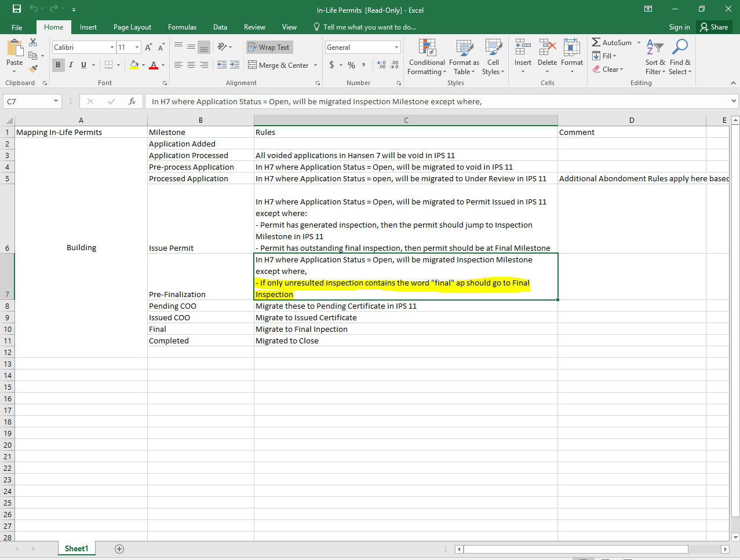Click the Decrease Decimal icon
This screenshot has height=560, width=740.
coord(395,65)
